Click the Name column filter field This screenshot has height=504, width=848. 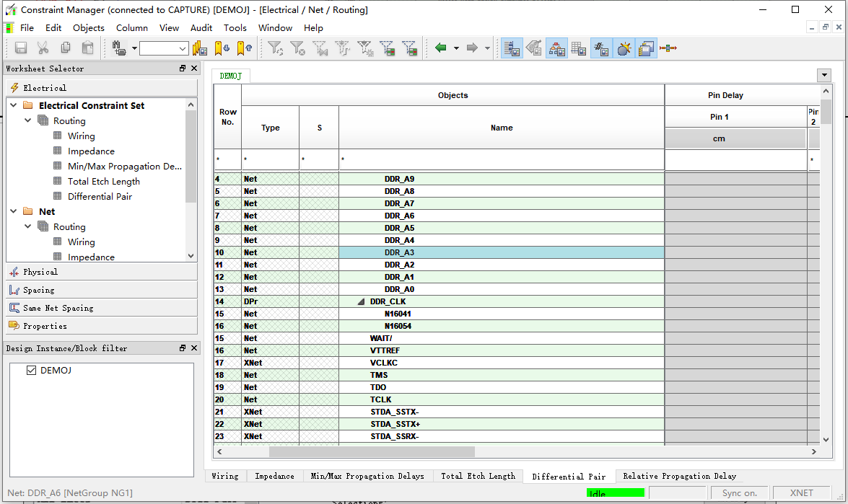tap(502, 160)
